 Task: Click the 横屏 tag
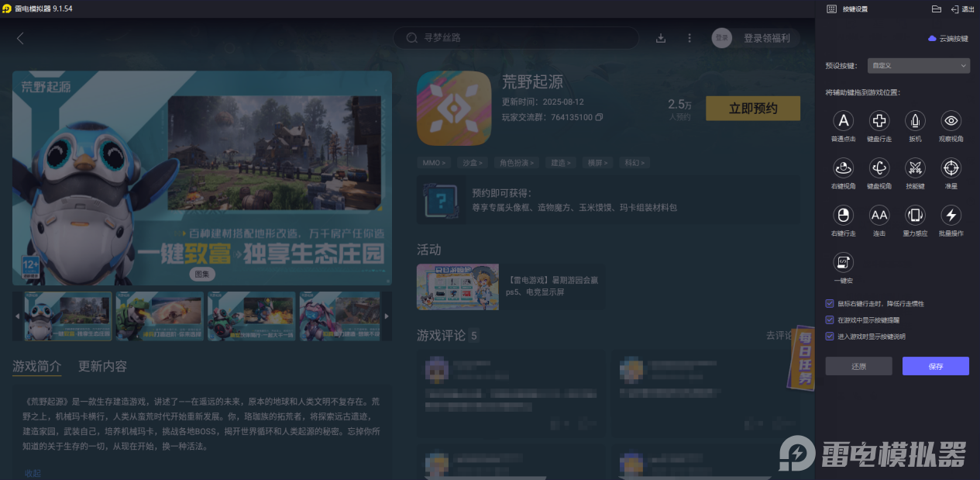point(597,163)
